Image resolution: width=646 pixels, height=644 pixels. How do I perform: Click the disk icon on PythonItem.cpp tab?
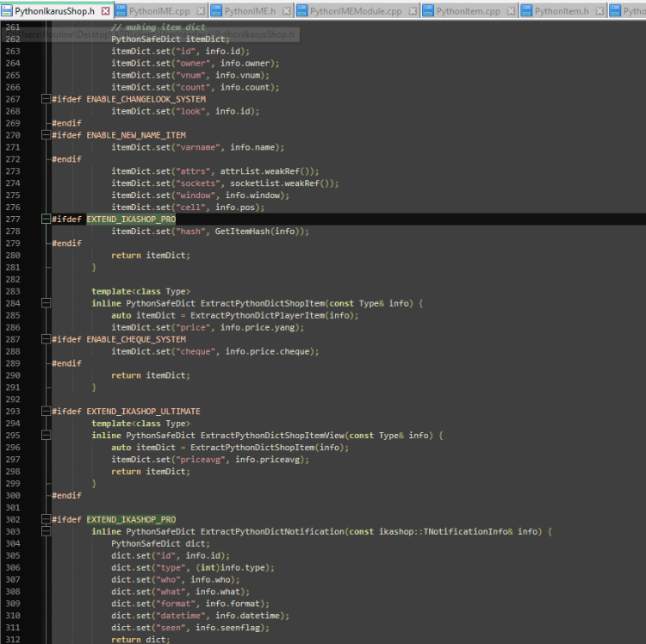pyautogui.click(x=428, y=11)
